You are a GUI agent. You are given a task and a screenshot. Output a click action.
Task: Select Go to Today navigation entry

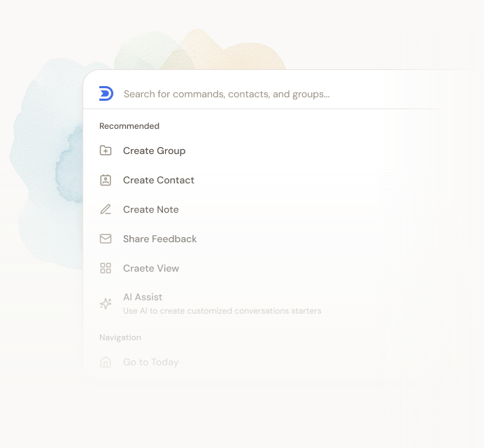[x=150, y=362]
